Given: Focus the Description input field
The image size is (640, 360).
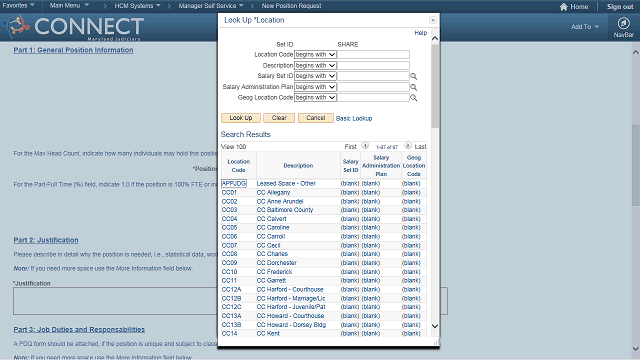Looking at the screenshot, I should (x=373, y=65).
